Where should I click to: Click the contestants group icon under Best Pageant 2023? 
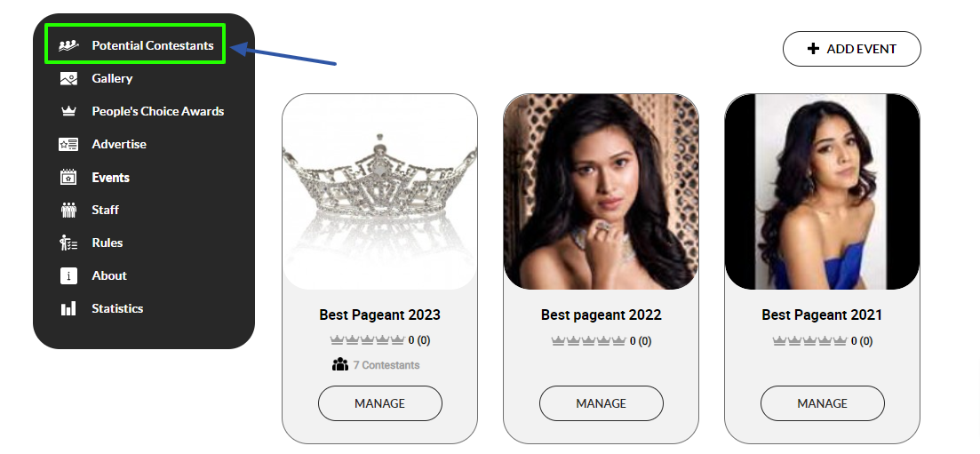coord(340,364)
